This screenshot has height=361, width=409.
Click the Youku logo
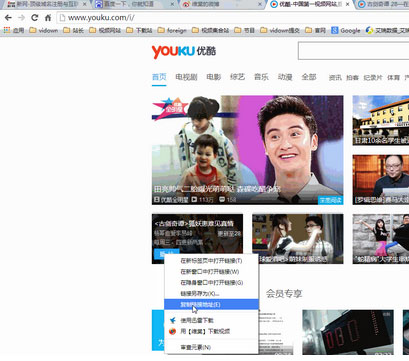tap(184, 51)
